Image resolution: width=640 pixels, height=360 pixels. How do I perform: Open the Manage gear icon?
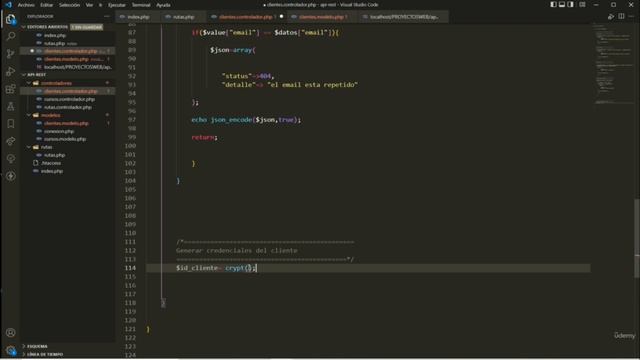[11, 350]
